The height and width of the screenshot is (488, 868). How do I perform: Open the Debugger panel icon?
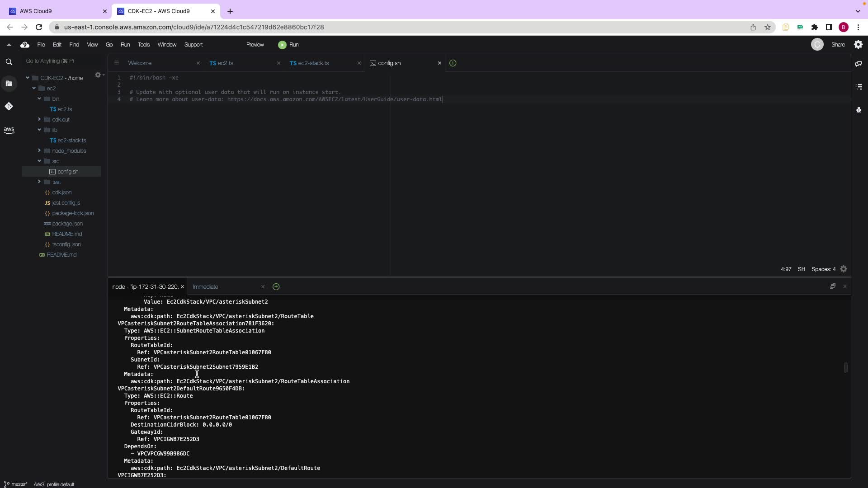(x=859, y=110)
